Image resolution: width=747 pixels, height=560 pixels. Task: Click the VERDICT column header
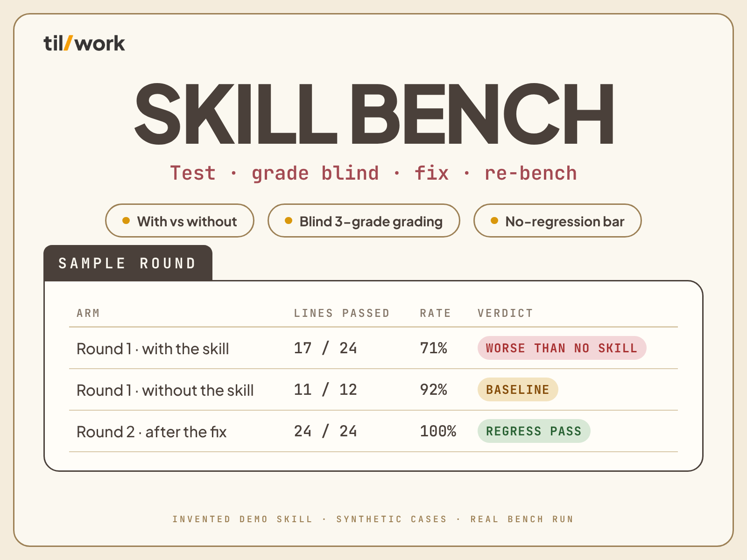[x=505, y=313]
